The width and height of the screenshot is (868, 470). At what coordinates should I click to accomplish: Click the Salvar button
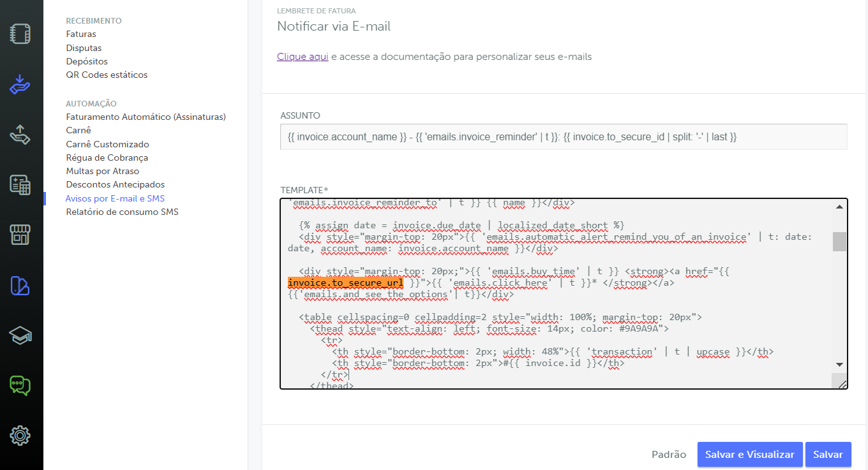pyautogui.click(x=828, y=455)
